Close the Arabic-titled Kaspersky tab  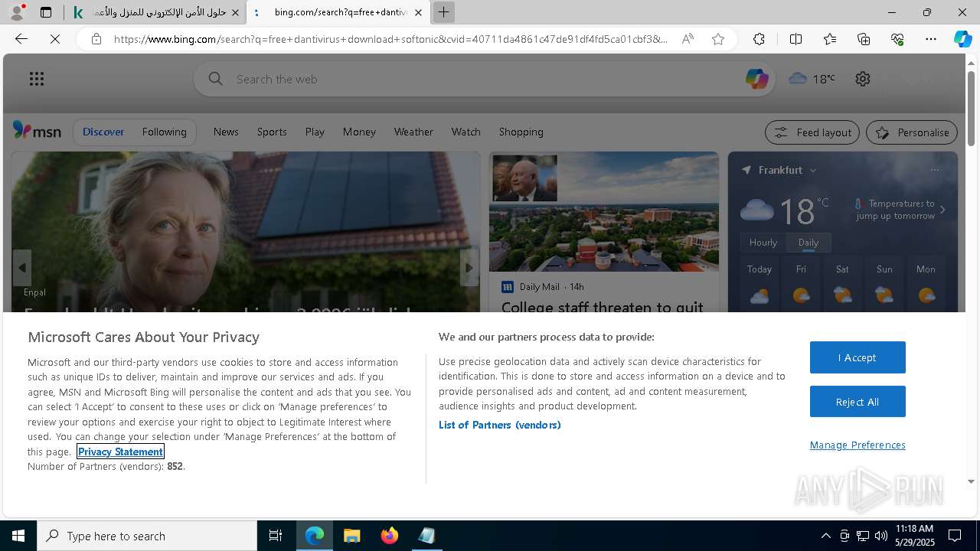(235, 12)
